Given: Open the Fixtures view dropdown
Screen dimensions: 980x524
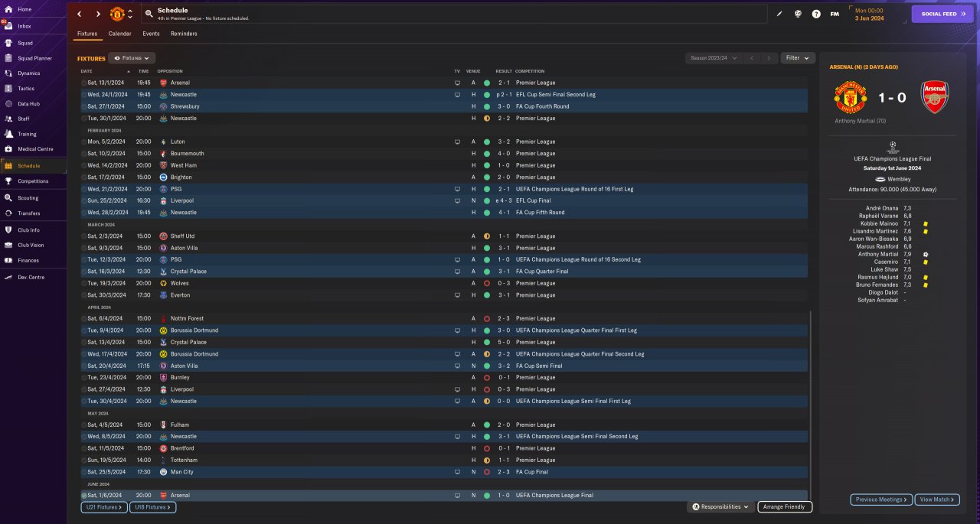Looking at the screenshot, I should coord(132,58).
